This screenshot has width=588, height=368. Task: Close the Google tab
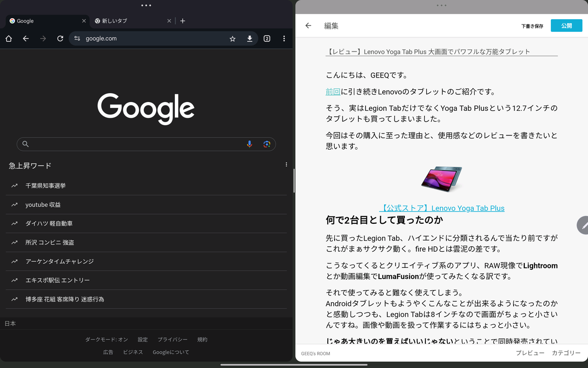point(84,21)
